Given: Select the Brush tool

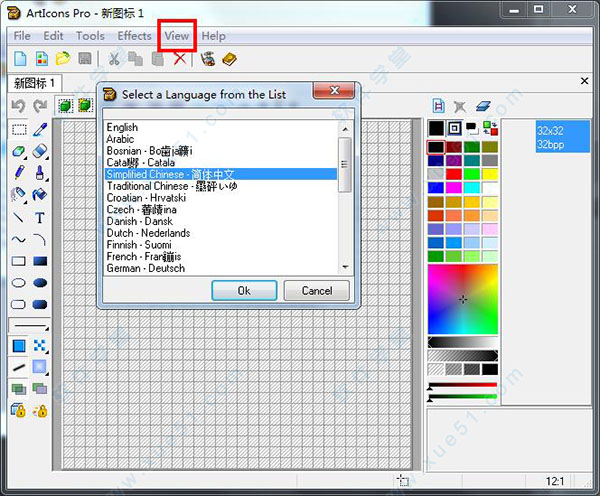Looking at the screenshot, I should coord(40,173).
